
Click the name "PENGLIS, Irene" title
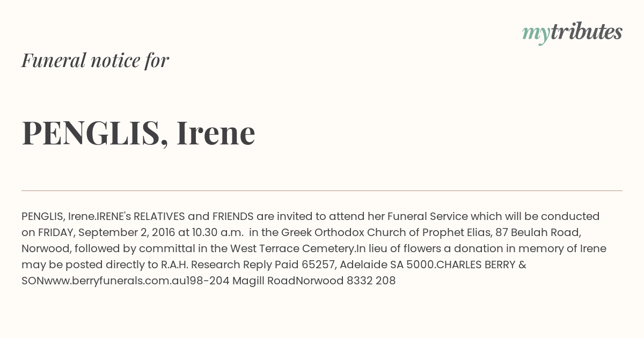click(138, 133)
